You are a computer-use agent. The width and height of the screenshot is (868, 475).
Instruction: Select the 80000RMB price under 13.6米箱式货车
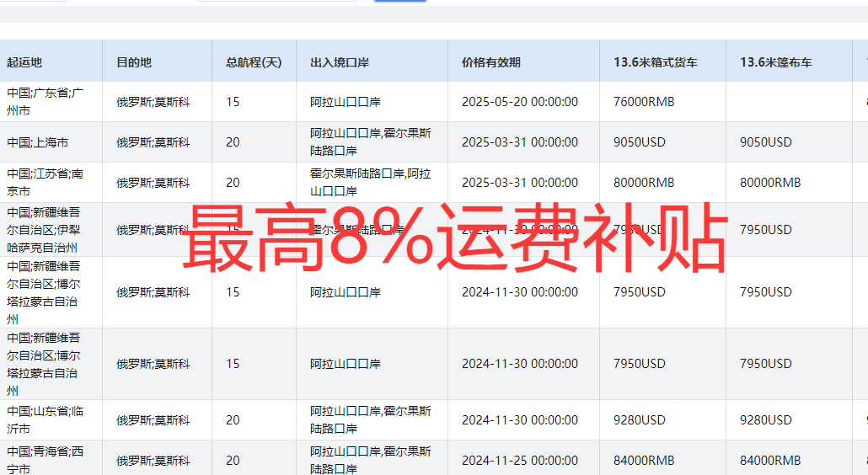pyautogui.click(x=644, y=183)
